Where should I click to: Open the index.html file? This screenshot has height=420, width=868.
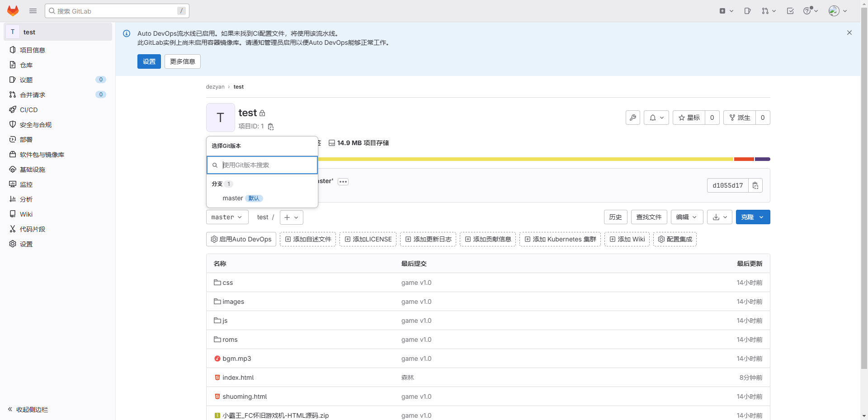(238, 378)
